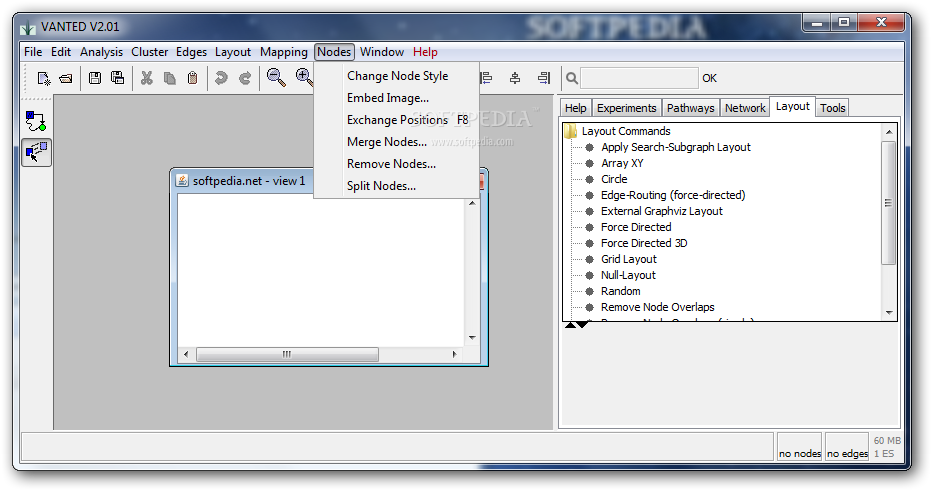Select Circle layout command
The height and width of the screenshot is (491, 932).
point(614,179)
